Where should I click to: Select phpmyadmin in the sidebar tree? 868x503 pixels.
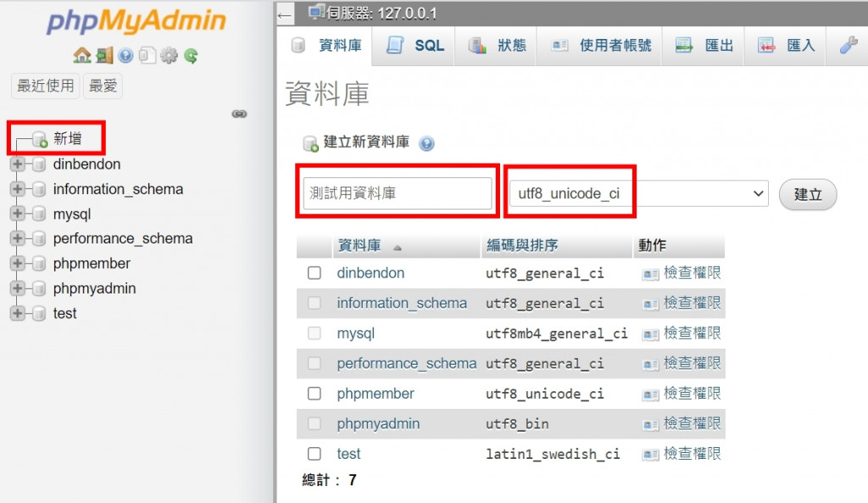95,288
